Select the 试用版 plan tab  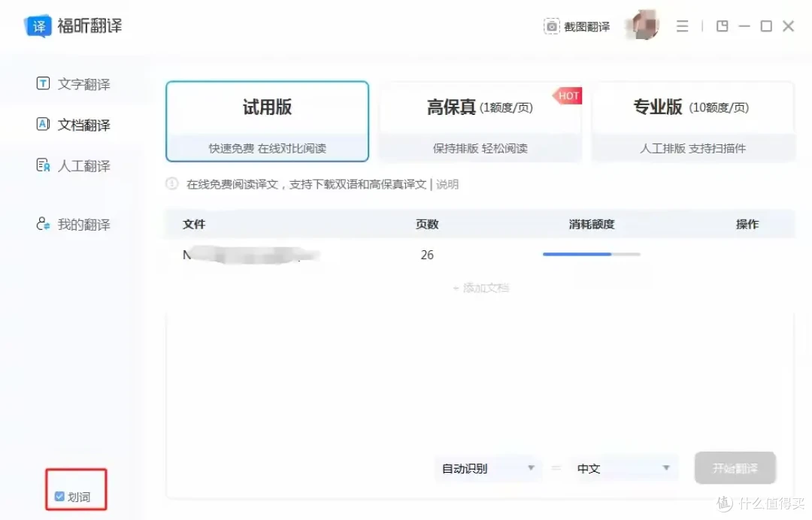point(267,121)
